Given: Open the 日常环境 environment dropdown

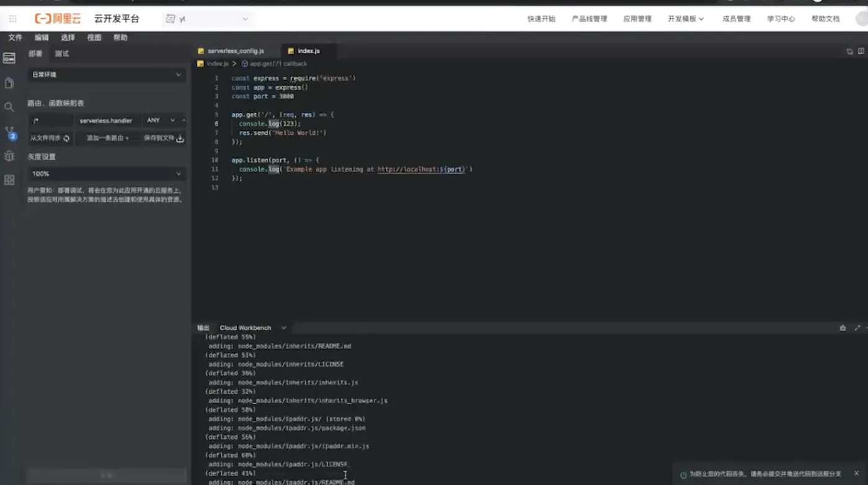Looking at the screenshot, I should click(107, 74).
